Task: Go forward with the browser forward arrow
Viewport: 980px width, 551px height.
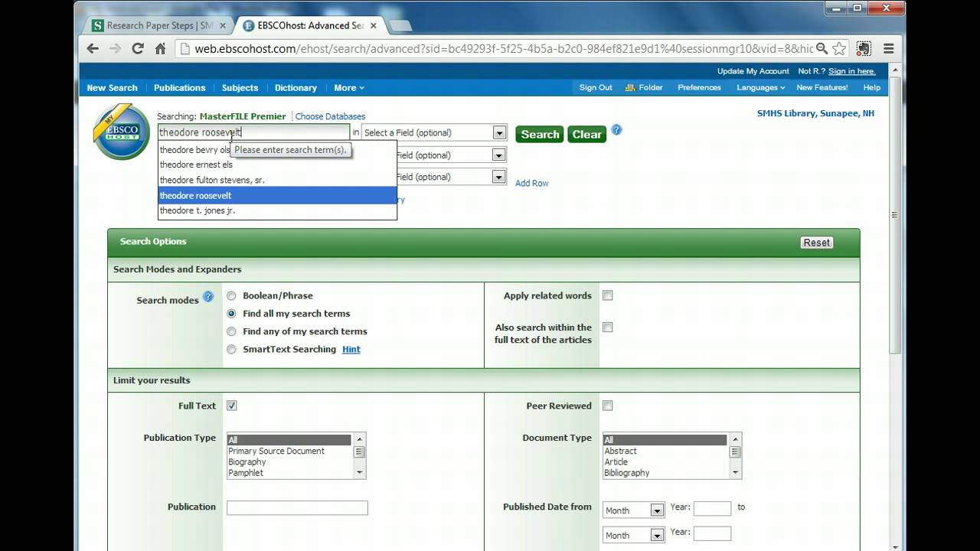Action: (x=115, y=48)
